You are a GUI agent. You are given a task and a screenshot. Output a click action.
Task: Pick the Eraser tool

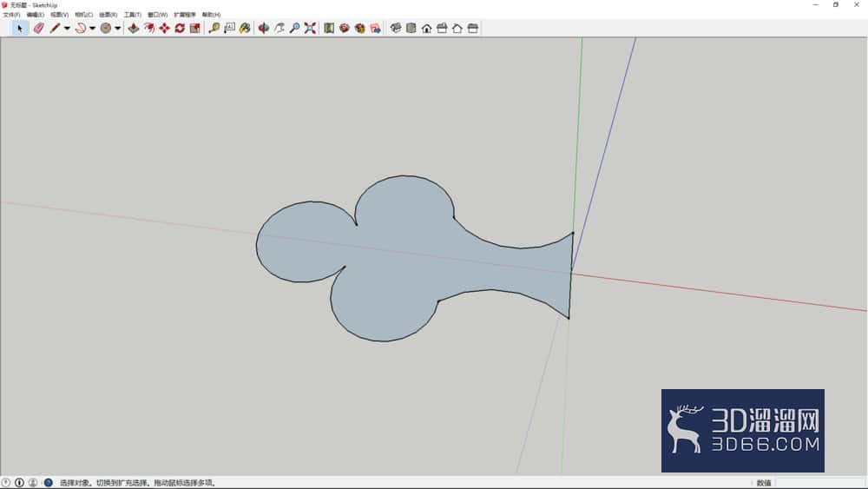(x=38, y=29)
